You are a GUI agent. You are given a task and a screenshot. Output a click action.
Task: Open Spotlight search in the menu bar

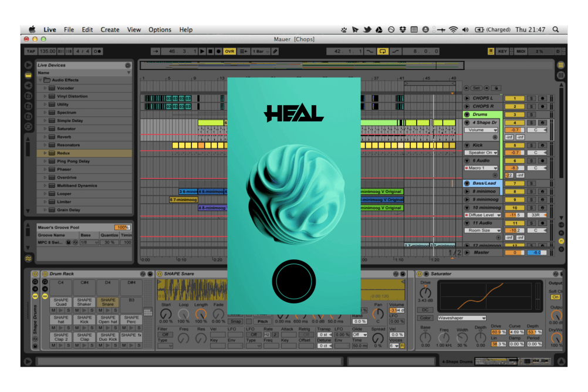click(x=556, y=29)
